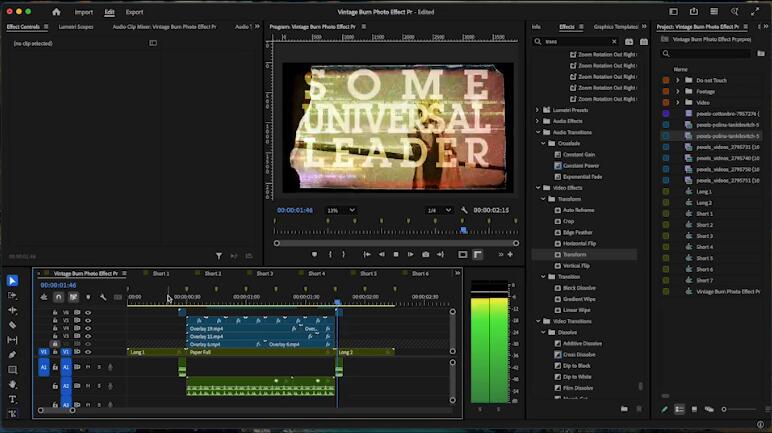Switch to Graphics Templates tab
The image size is (772, 433).
coord(615,27)
